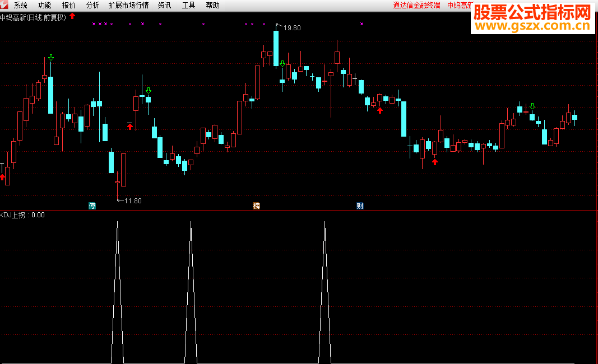Select the 19.80 high price label
Image resolution: width=598 pixels, height=364 pixels.
pyautogui.click(x=292, y=28)
